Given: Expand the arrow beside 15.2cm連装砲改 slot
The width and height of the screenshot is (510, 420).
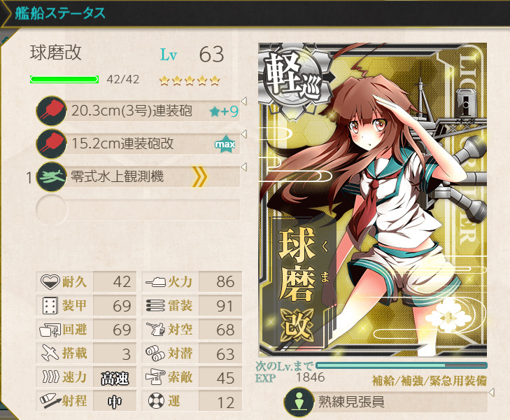Looking at the screenshot, I should [243, 134].
